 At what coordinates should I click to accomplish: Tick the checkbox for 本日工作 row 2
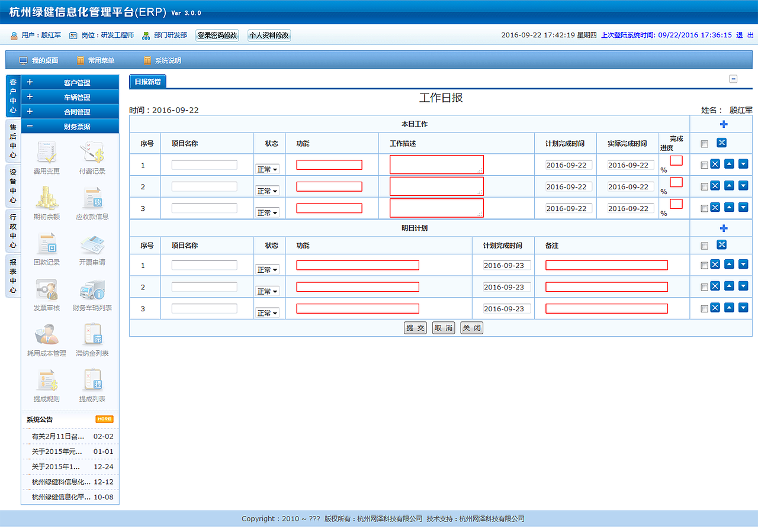click(x=704, y=187)
